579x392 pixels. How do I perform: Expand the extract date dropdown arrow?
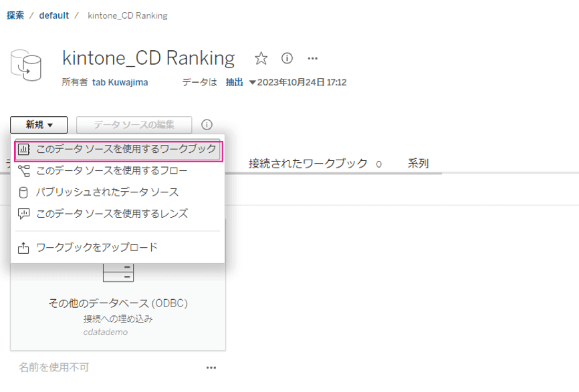253,82
